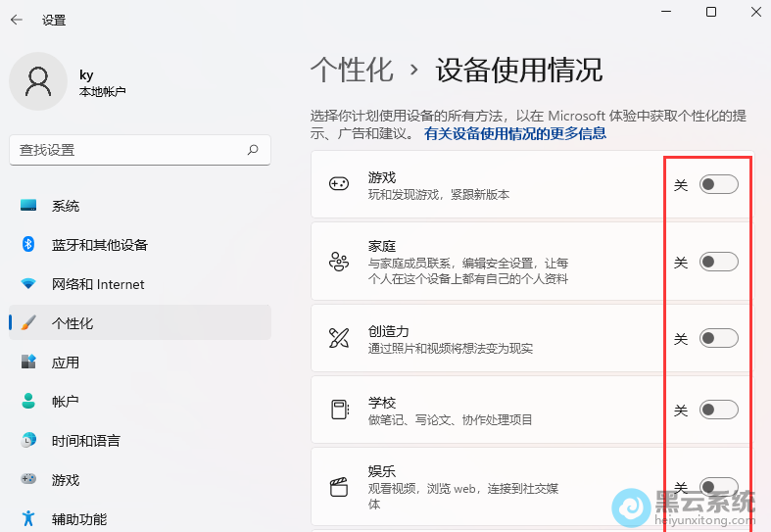
Task: Turn on the 游戏 toggle switch
Action: 718,184
